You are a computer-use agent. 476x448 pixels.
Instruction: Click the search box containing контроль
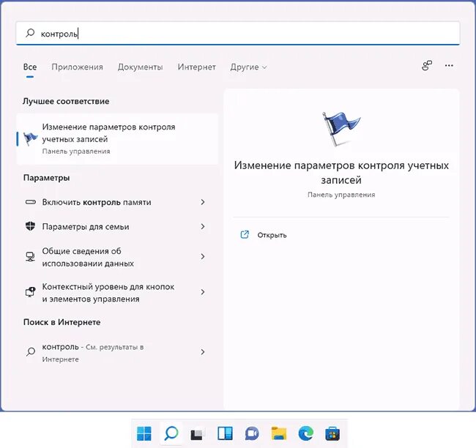click(x=238, y=34)
